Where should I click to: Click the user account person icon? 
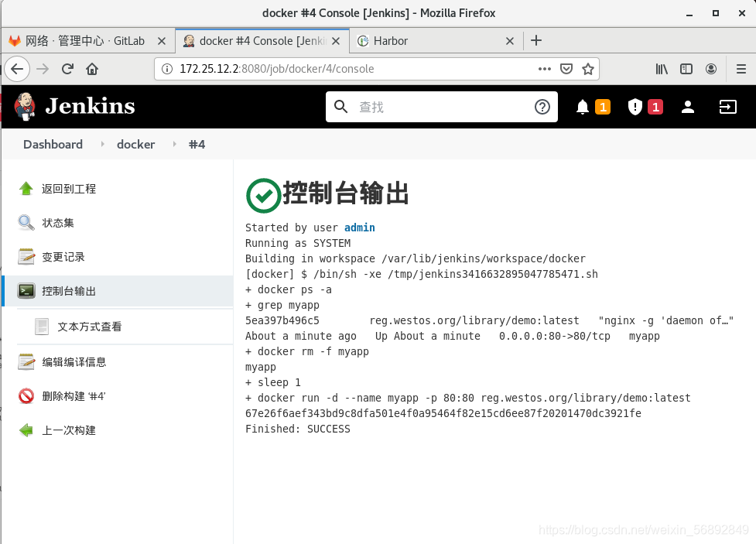[x=688, y=107]
